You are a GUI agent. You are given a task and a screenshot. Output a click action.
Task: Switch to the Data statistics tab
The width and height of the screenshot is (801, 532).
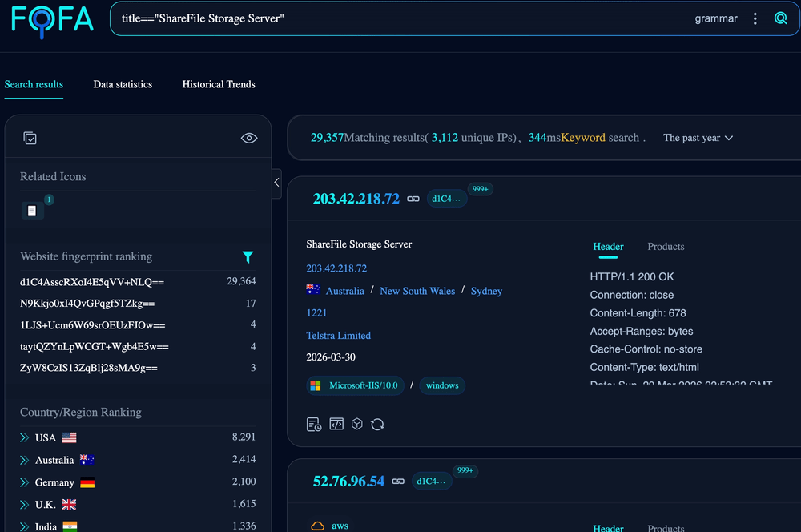coord(123,84)
